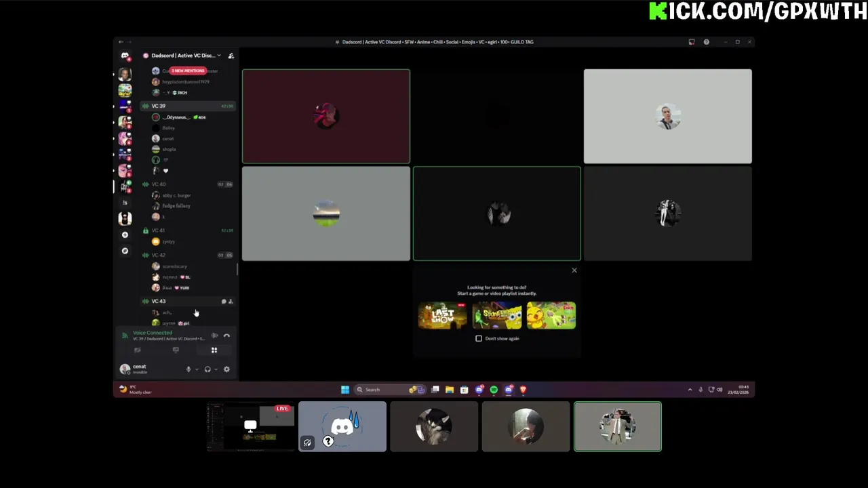
Task: Open the 'ls' server icon in sidebar
Action: (125, 202)
